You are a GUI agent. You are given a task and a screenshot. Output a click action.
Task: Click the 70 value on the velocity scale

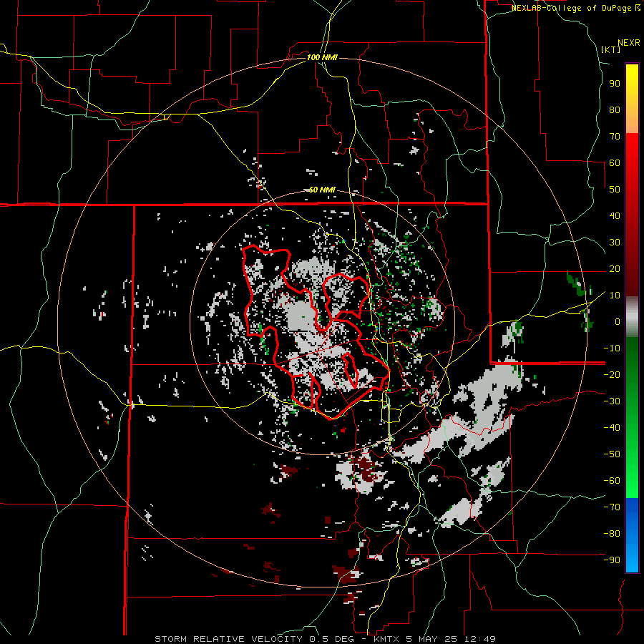pyautogui.click(x=615, y=137)
